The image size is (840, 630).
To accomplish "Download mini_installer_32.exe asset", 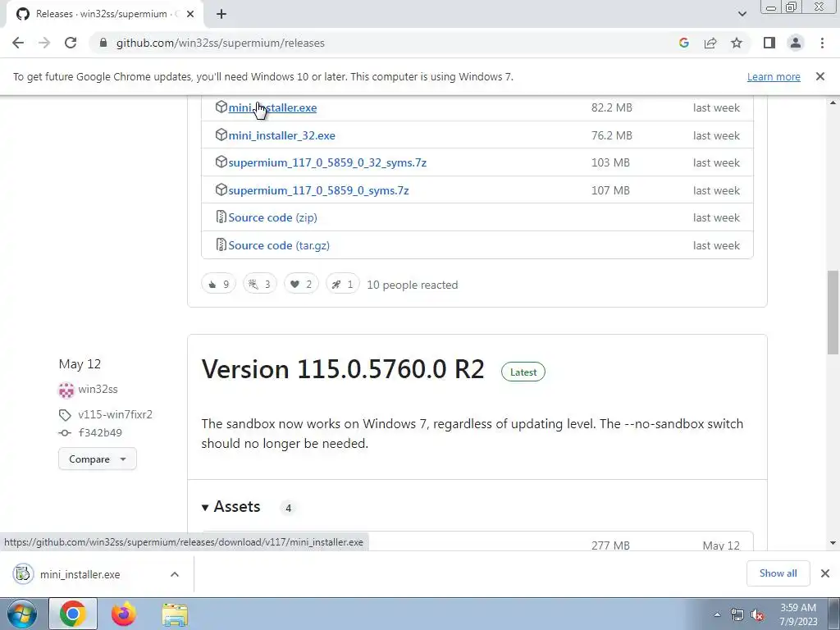I will (x=282, y=135).
